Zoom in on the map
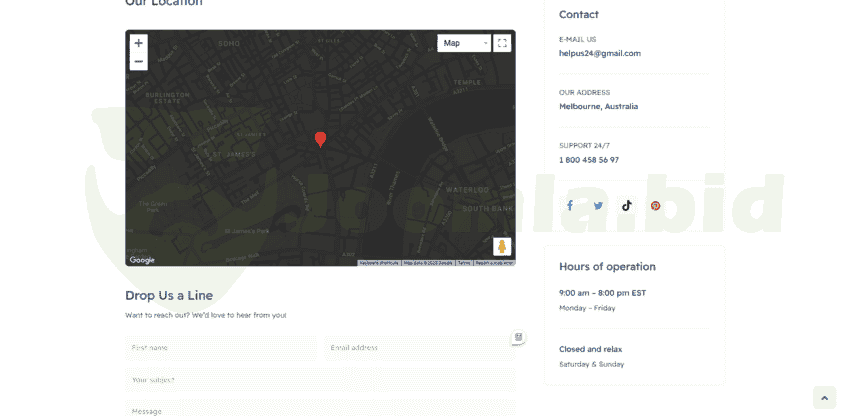The image size is (850, 416). [138, 43]
